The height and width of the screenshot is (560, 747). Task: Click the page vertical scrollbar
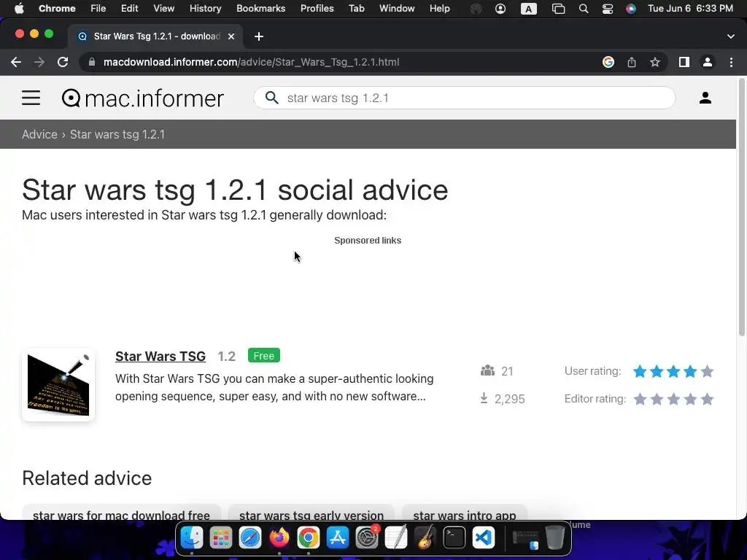742,207
